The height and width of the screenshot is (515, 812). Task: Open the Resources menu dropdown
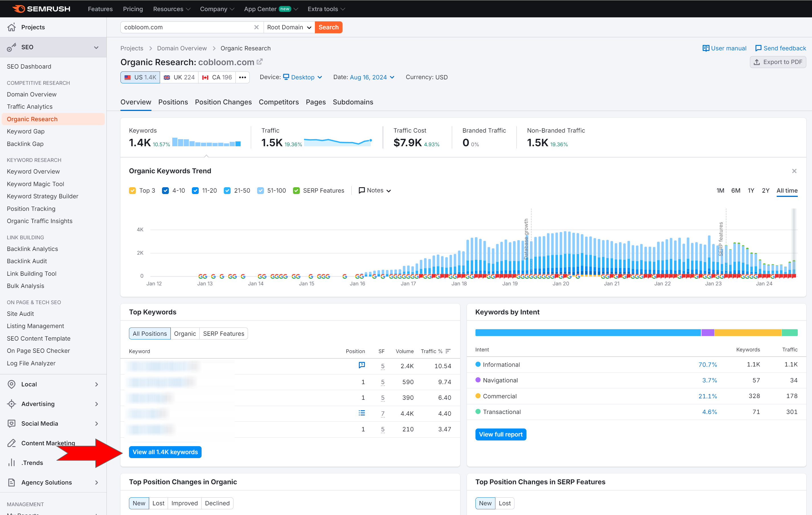tap(172, 9)
